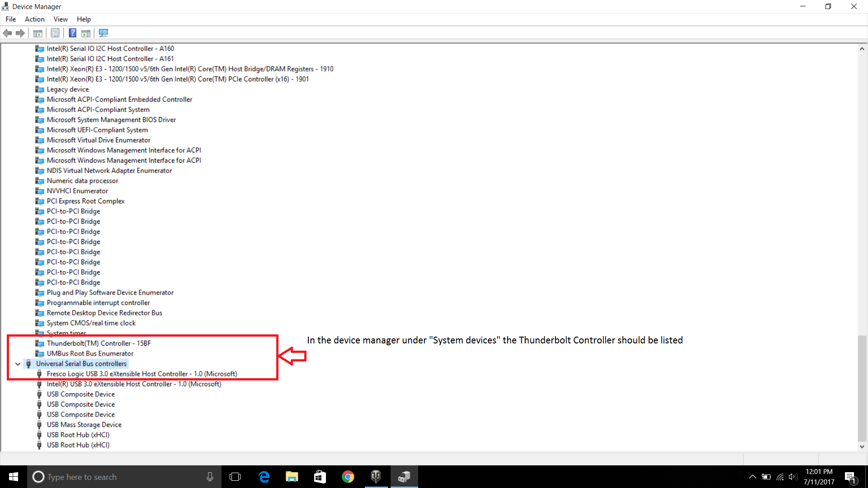Open the File menu

pos(10,19)
